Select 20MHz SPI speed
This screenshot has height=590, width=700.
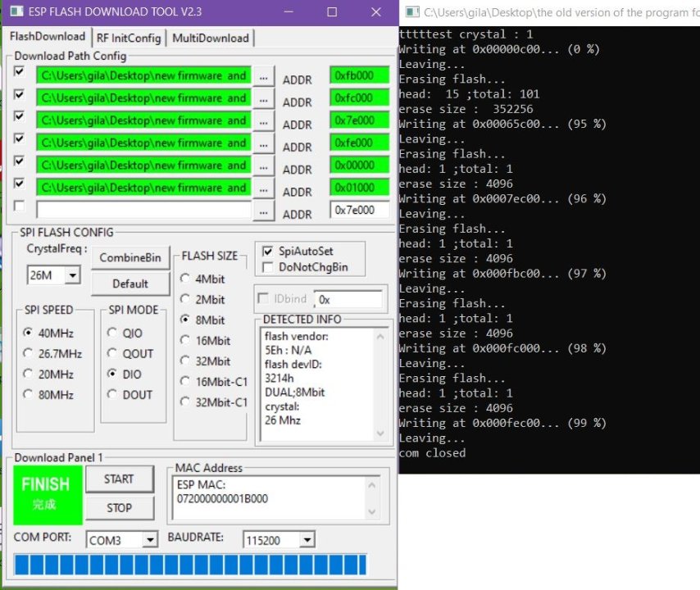pyautogui.click(x=48, y=374)
